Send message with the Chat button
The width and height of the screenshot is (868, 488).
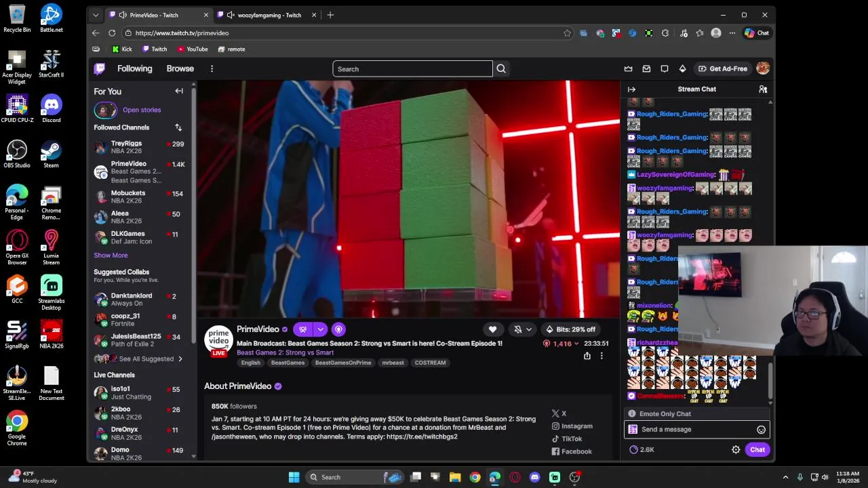(757, 449)
